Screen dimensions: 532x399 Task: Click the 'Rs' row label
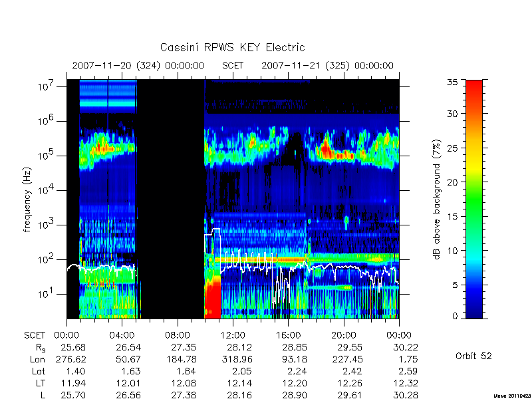40,348
